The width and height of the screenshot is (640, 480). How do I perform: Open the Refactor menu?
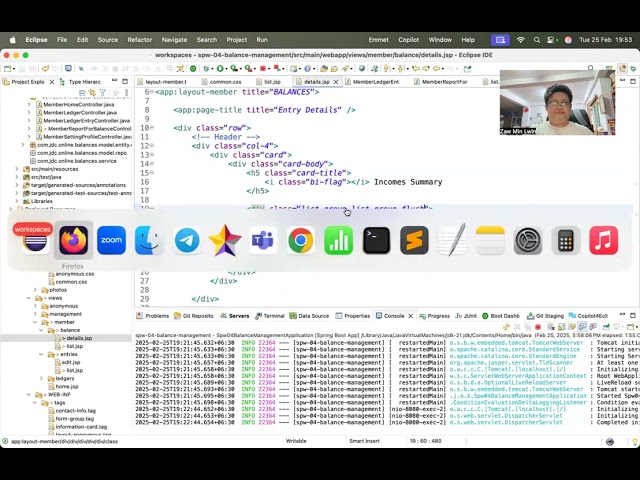coord(140,40)
